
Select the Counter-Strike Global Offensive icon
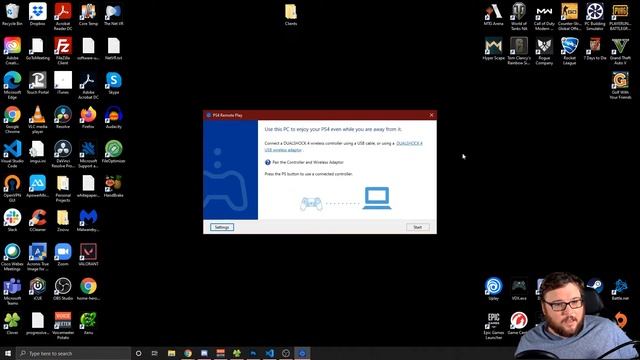569,16
